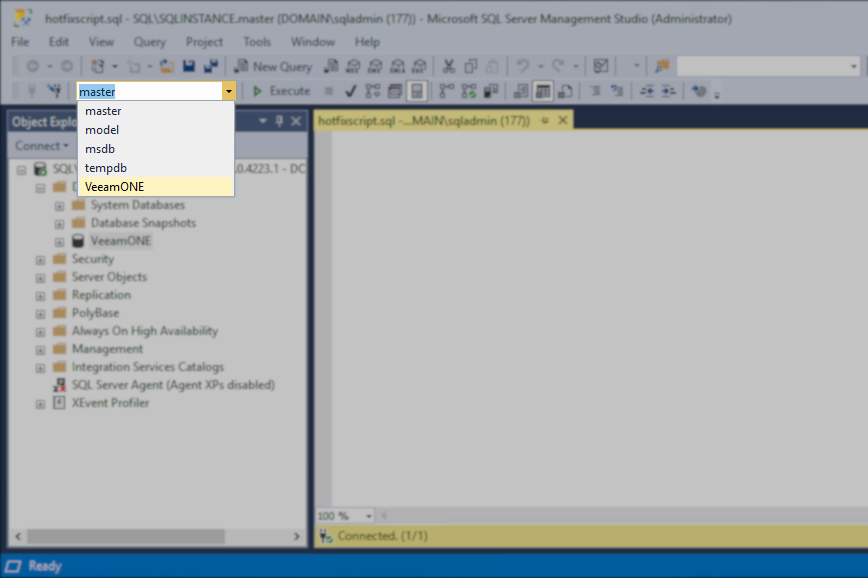Click the DMX query icon
This screenshot has width=868, height=578.
tap(375, 66)
